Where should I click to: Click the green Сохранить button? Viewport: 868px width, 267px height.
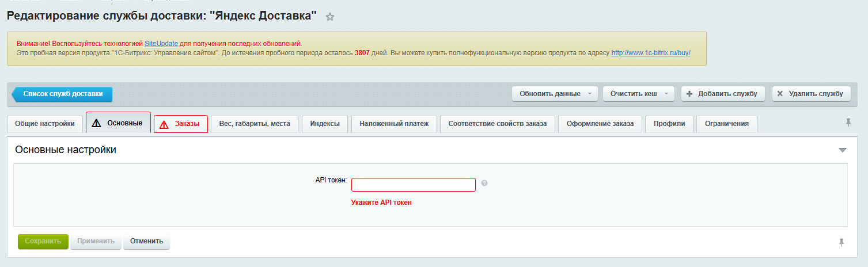pyautogui.click(x=43, y=241)
